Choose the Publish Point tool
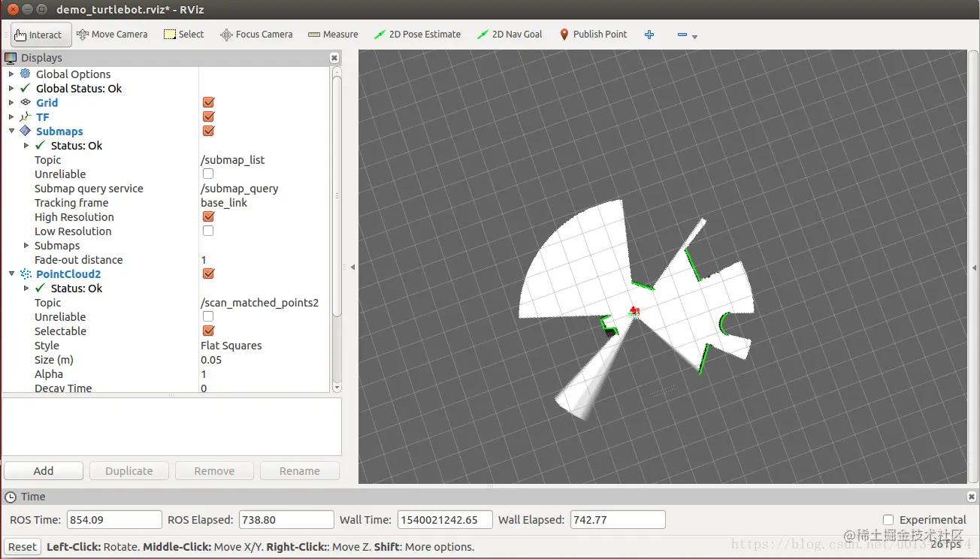This screenshot has height=559, width=980. coord(594,35)
